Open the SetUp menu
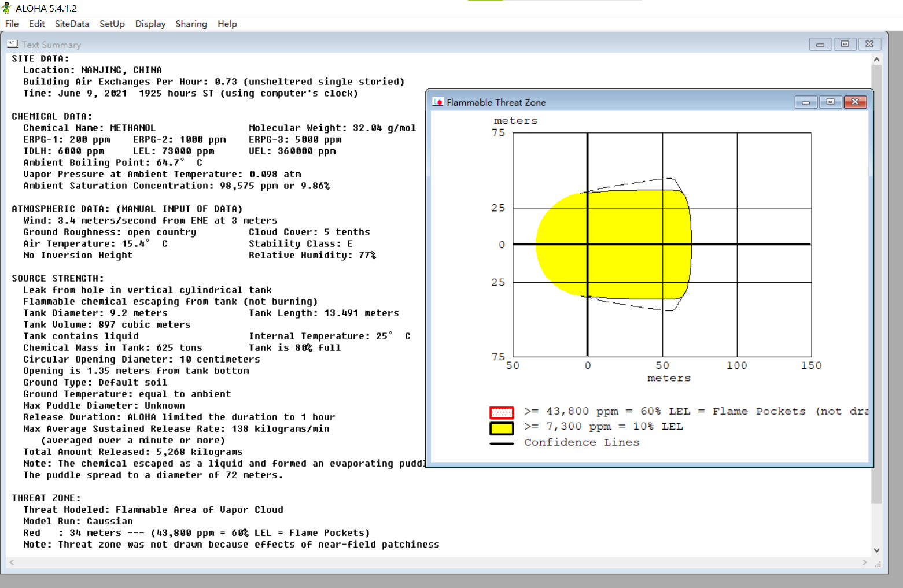Screen dimensions: 903x588 click(x=112, y=24)
